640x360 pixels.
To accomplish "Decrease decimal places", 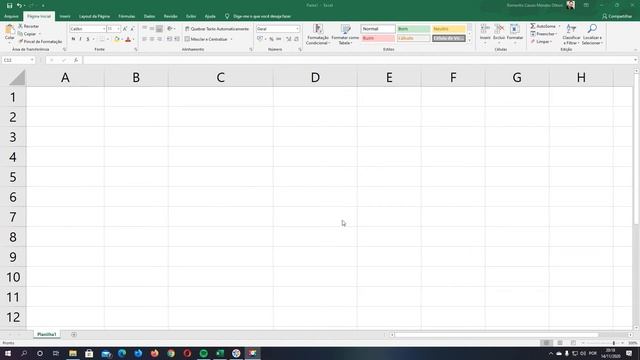I will pos(296,39).
